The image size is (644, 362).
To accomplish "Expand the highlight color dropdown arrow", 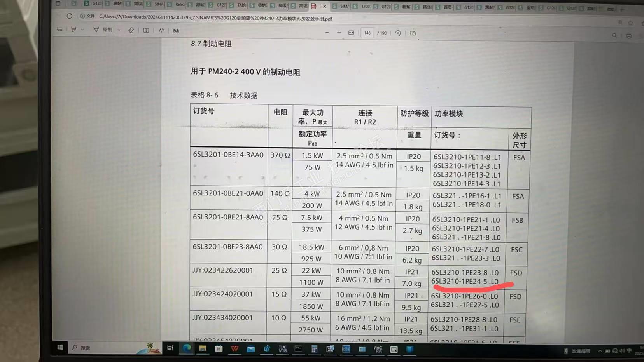I will (82, 30).
